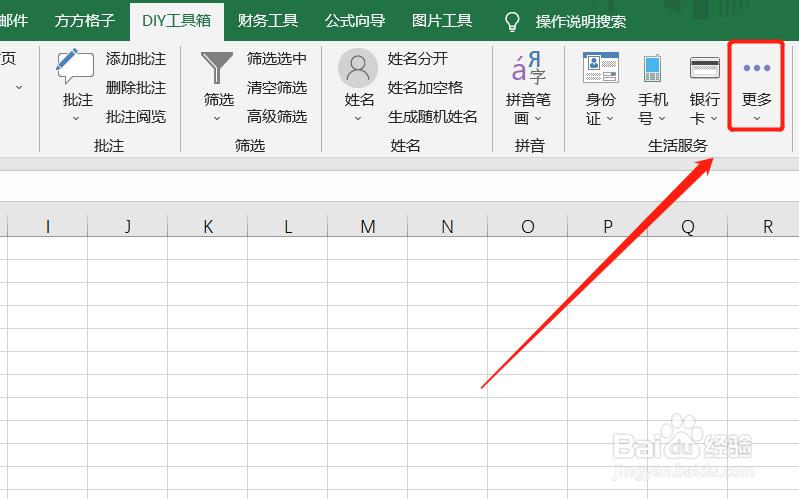Click 筛选选中 button
The height and width of the screenshot is (499, 799).
point(277,59)
